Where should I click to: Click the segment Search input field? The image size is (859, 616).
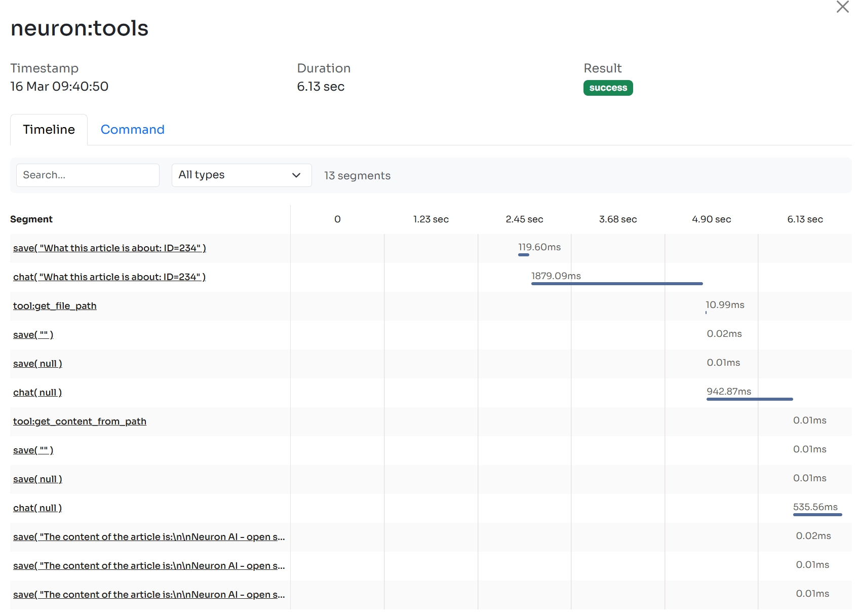(x=88, y=175)
